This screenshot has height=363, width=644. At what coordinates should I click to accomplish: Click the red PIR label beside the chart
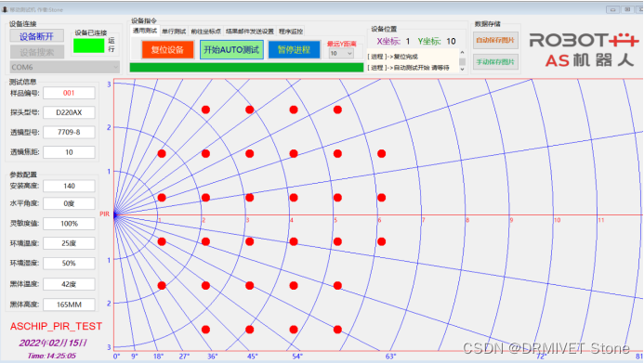click(x=105, y=214)
